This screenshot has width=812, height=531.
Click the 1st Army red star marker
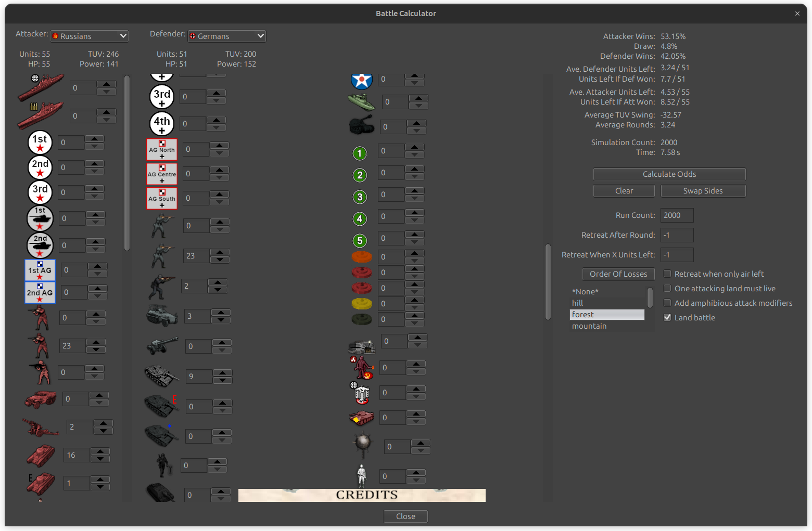point(40,142)
